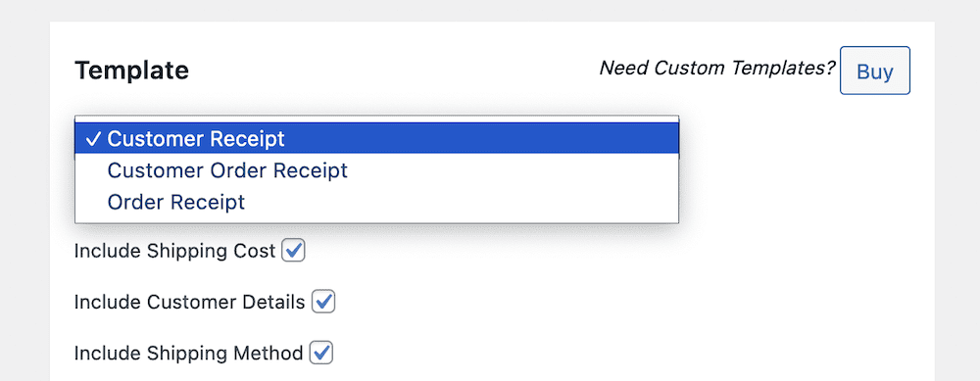The height and width of the screenshot is (381, 980).
Task: Click the 'Need Custom Templates?' text
Action: coord(717,69)
